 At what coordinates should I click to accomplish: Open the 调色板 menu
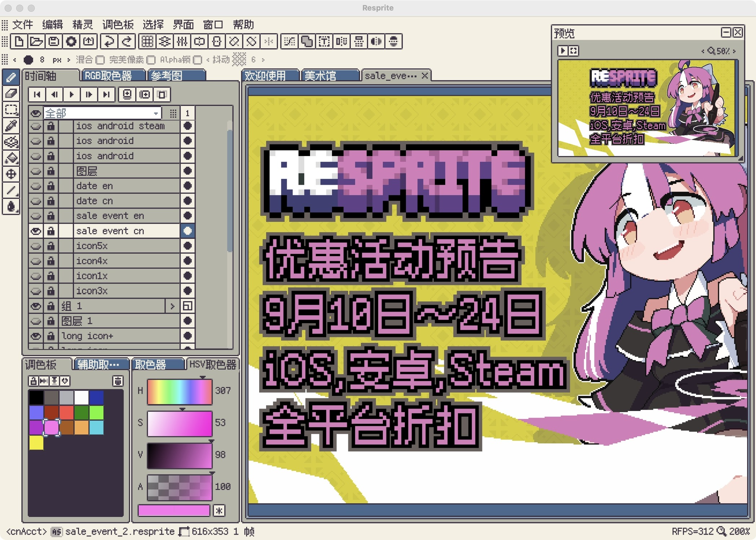118,24
